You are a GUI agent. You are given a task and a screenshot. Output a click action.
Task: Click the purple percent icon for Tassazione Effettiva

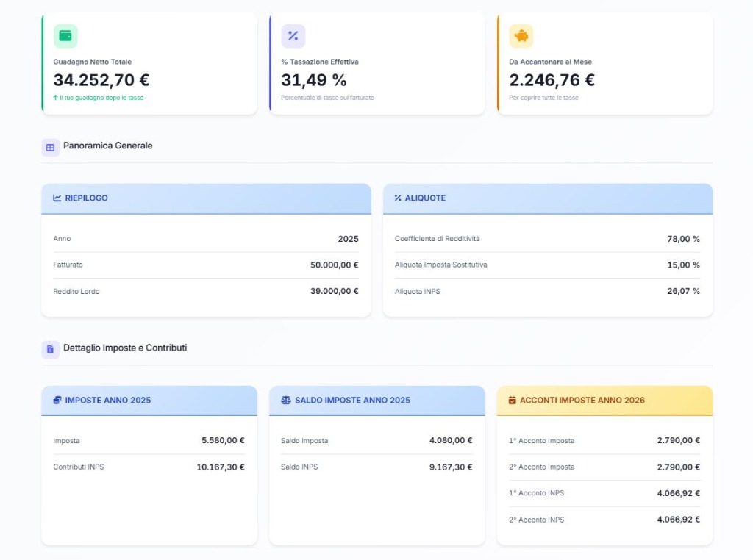pyautogui.click(x=293, y=36)
